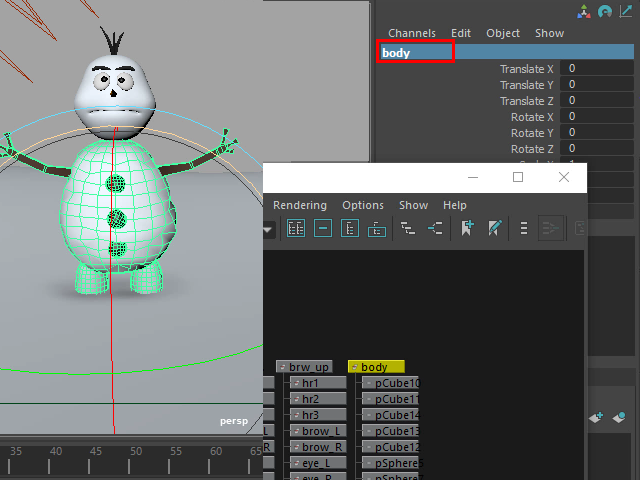The height and width of the screenshot is (480, 640).
Task: Click the teal circular icon above Channel Box
Action: 605,12
